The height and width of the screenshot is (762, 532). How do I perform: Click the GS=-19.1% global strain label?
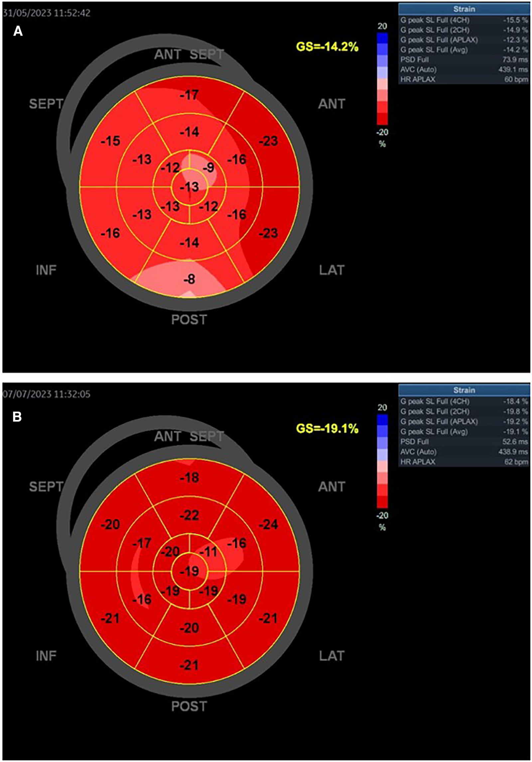327,429
